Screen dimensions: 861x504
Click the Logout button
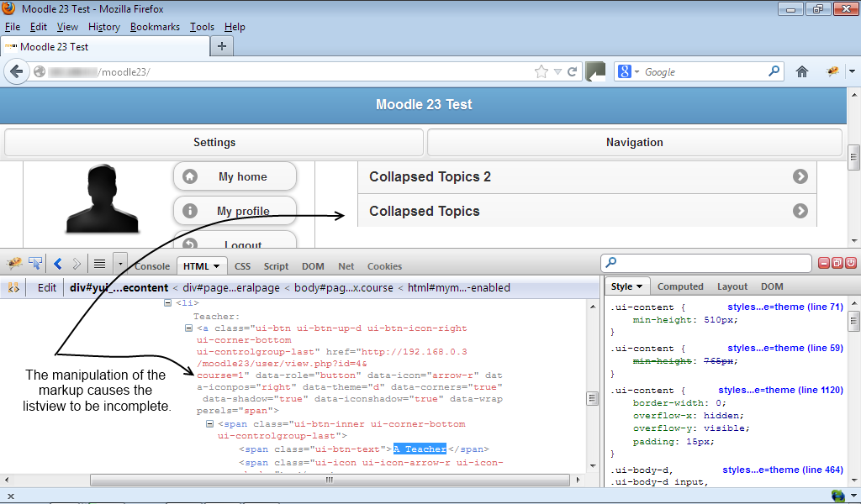[235, 241]
